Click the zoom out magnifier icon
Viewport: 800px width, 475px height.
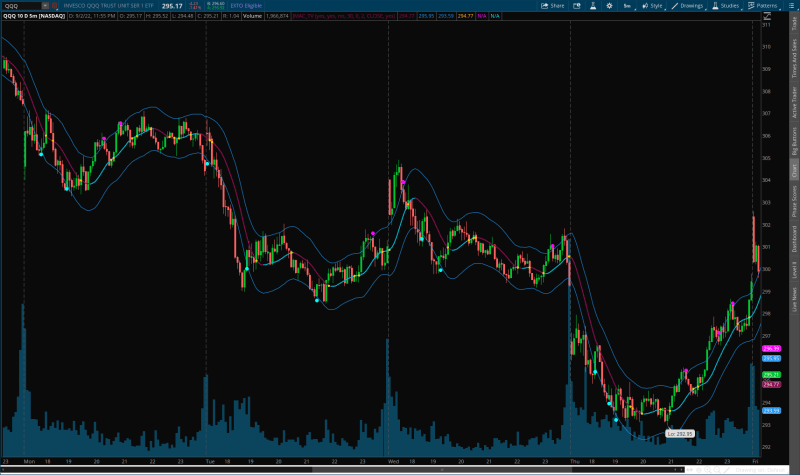(x=717, y=469)
